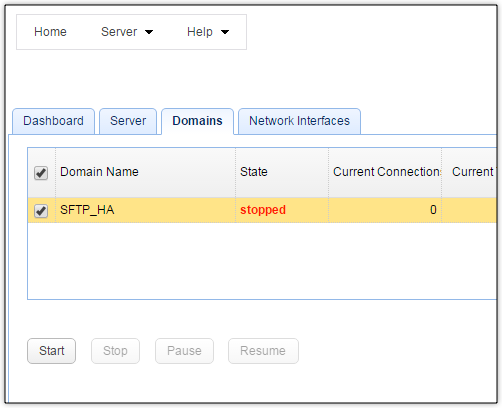Select the Domains tab
This screenshot has height=408, width=502.
[197, 121]
